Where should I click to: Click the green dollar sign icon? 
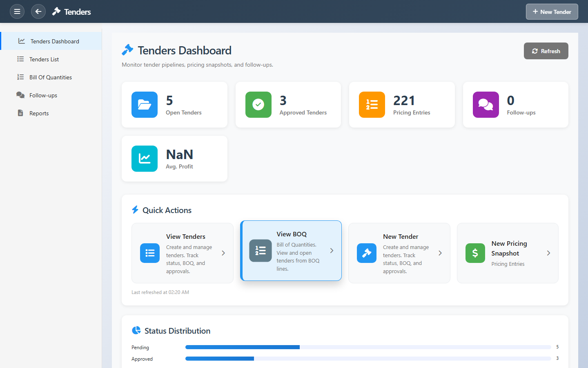coord(475,253)
